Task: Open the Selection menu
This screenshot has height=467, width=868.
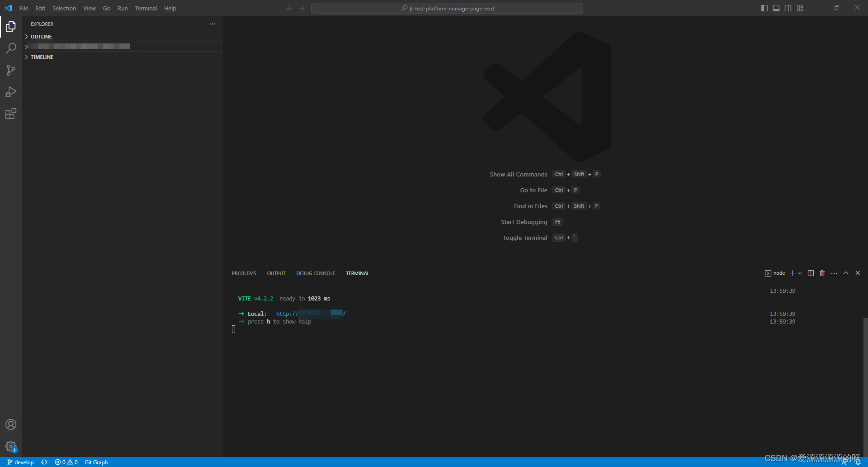Action: [64, 8]
